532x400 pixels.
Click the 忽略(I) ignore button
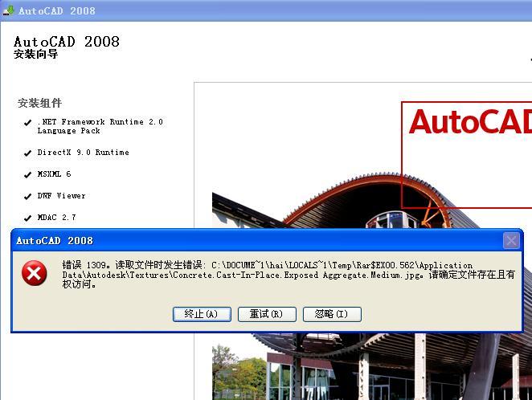click(332, 314)
